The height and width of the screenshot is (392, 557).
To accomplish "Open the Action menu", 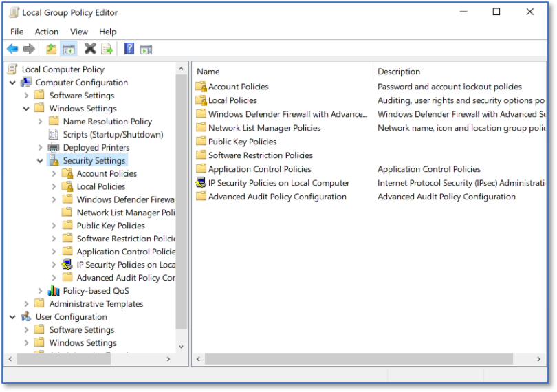I will pos(47,32).
